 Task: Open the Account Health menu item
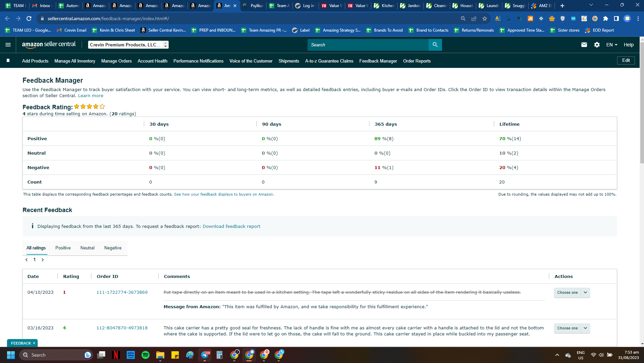coord(153,61)
